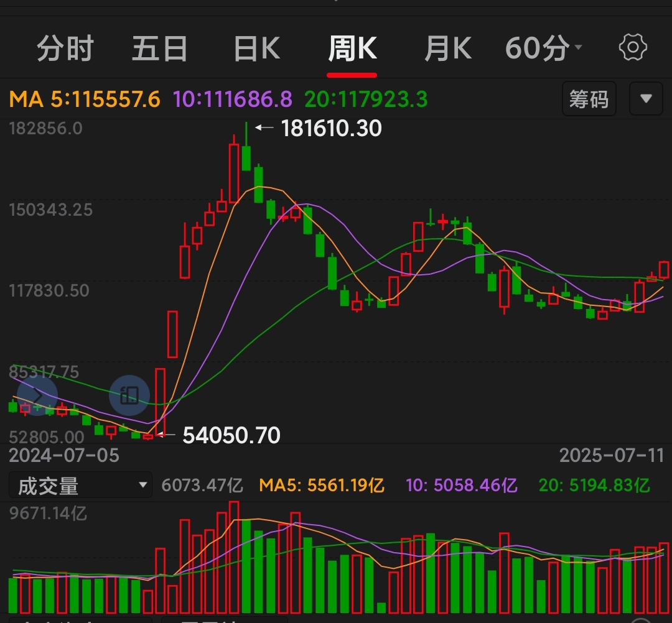Tap the 150343.25 axis label
Screen dimensions: 672x623
pos(50,210)
